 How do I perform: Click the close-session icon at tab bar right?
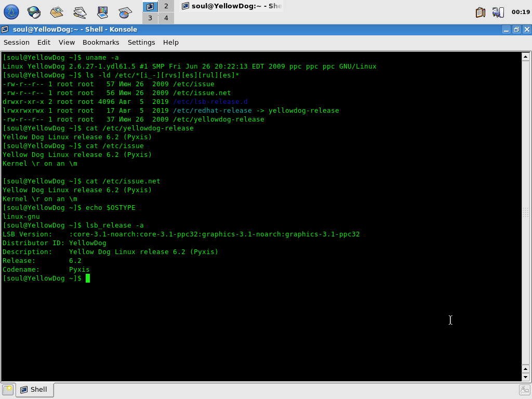(525, 390)
